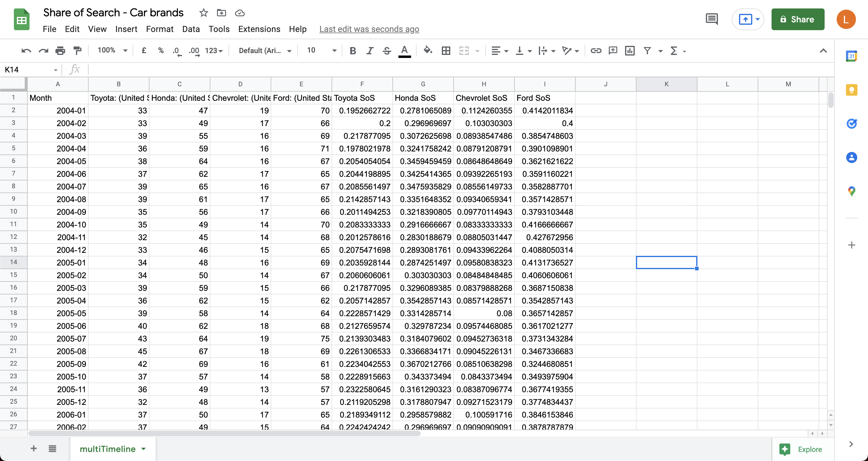Open the borders menu
Image resolution: width=868 pixels, height=461 pixels.
pyautogui.click(x=446, y=51)
